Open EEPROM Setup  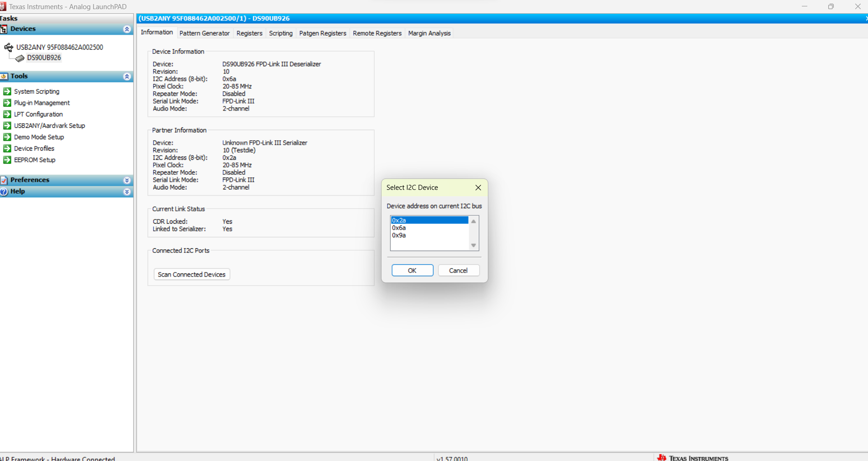click(35, 160)
